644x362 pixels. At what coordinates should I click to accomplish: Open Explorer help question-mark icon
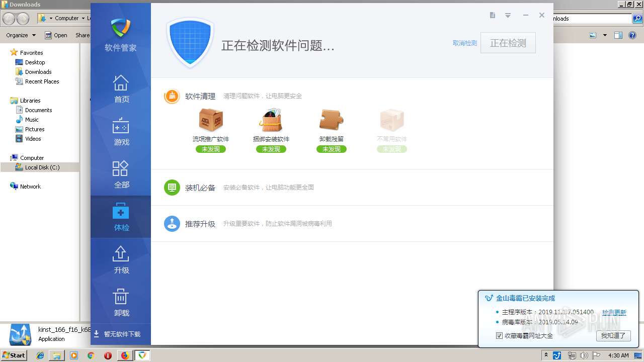coord(632,35)
